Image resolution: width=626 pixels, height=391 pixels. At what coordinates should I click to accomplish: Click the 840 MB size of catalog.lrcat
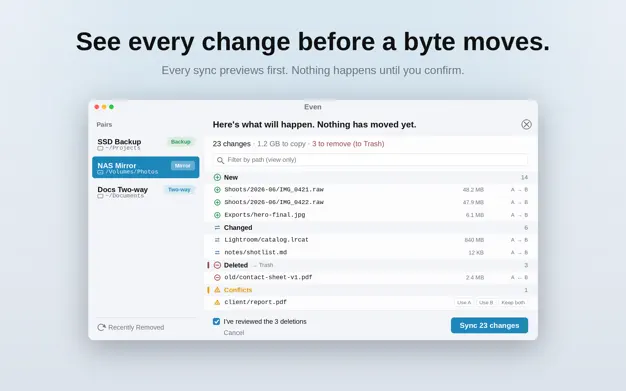[474, 240]
